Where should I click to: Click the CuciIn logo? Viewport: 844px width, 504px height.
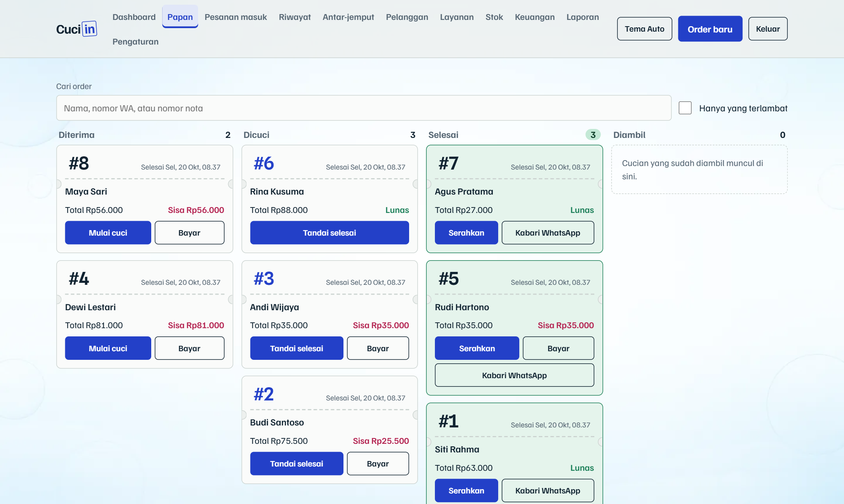(77, 29)
